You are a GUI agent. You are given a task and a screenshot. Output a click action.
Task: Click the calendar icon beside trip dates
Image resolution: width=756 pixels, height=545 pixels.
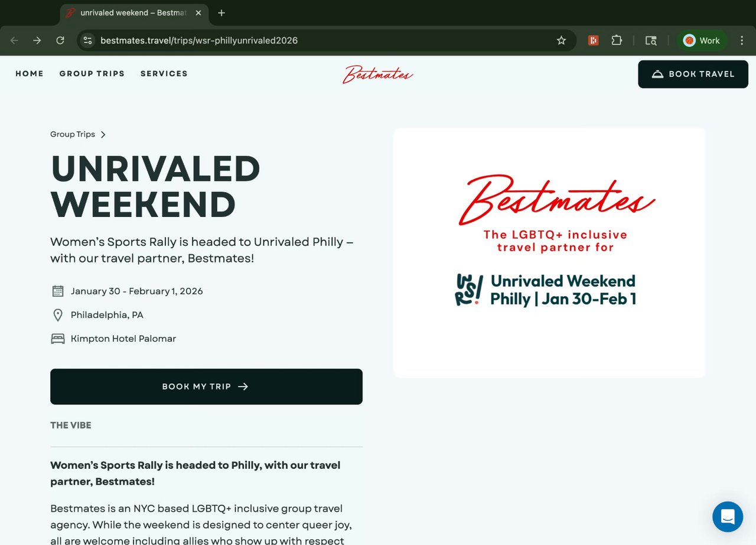(x=58, y=291)
